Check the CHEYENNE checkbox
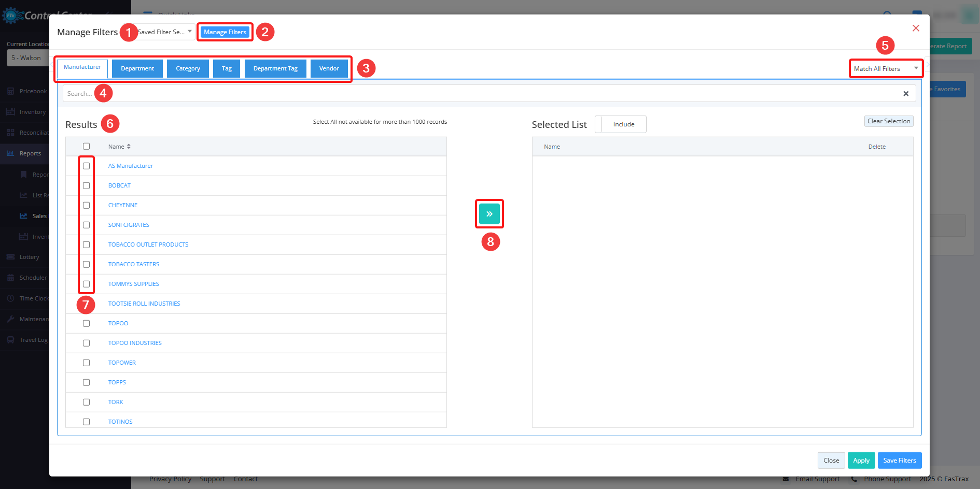 (87, 206)
